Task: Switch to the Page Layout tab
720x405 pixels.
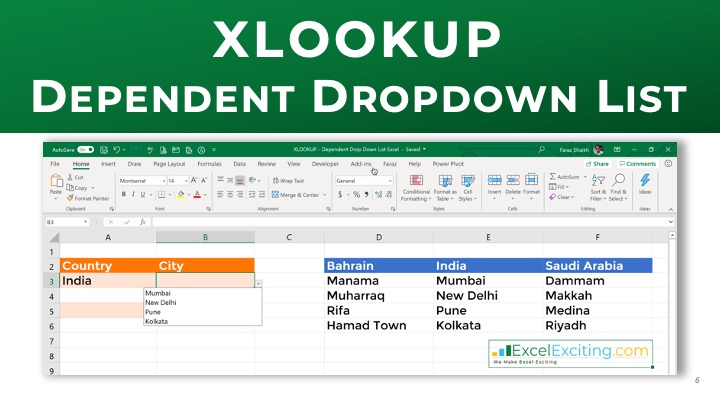Action: [169, 164]
